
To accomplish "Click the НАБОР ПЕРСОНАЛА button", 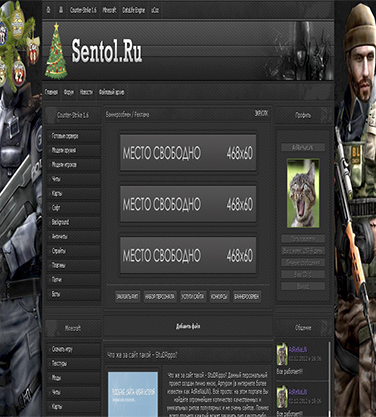I will [x=160, y=296].
